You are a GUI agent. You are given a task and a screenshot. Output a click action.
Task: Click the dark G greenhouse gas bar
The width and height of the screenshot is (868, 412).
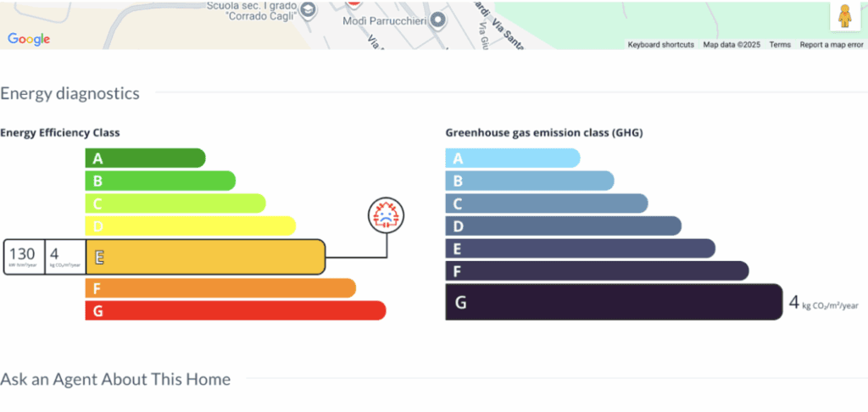click(613, 303)
